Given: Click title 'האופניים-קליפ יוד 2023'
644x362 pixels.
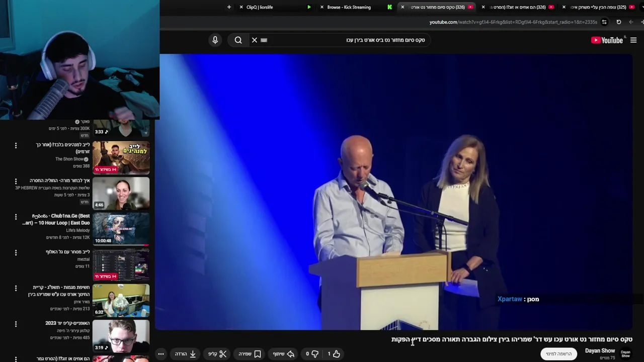Looking at the screenshot, I should [68, 323].
